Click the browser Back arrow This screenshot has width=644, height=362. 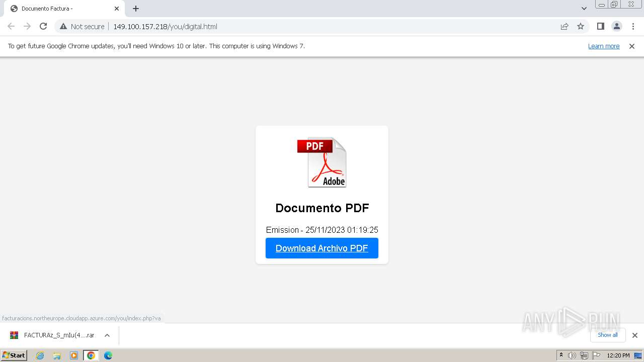click(11, 26)
